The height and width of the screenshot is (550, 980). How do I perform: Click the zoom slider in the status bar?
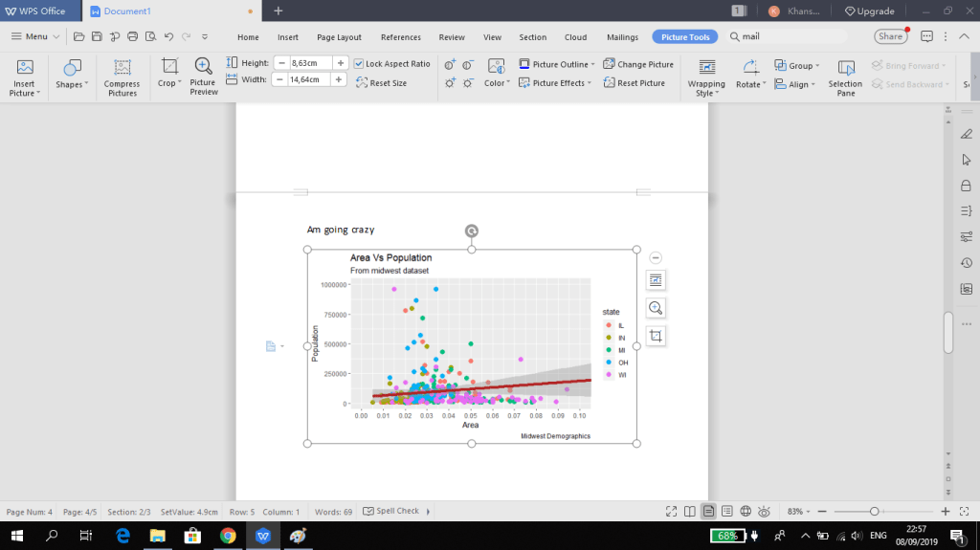click(x=874, y=512)
